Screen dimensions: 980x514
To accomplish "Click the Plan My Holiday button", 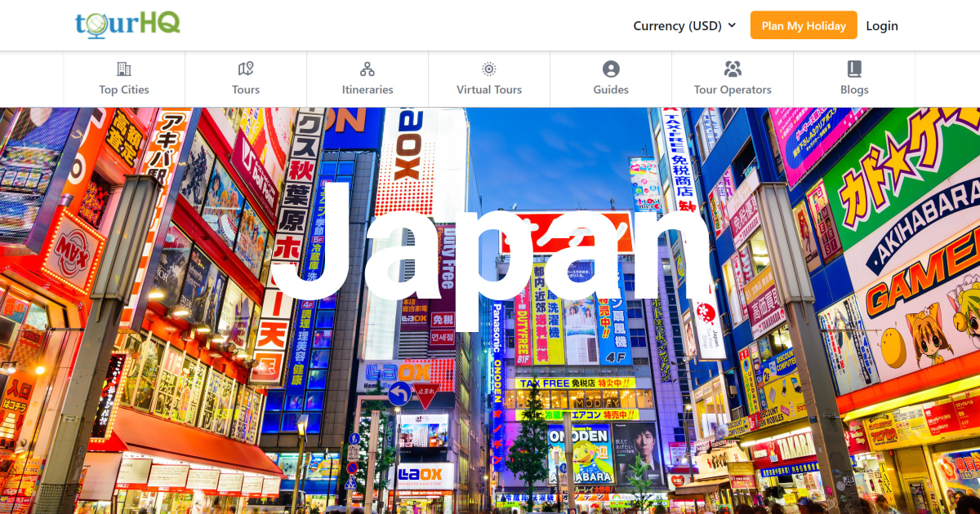I will [x=804, y=25].
